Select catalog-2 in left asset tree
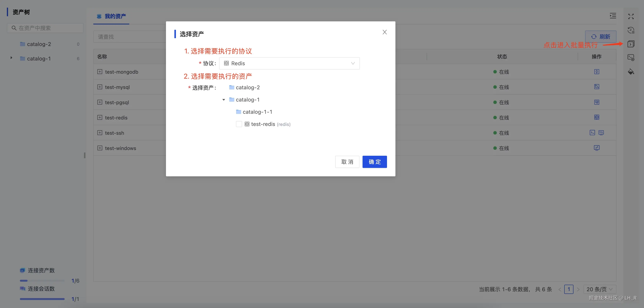Image resolution: width=644 pixels, height=308 pixels. tap(39, 44)
